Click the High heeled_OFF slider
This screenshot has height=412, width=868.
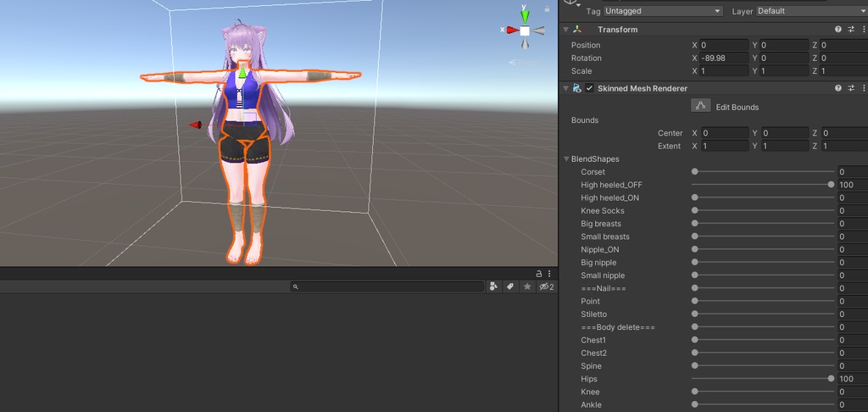[x=763, y=185]
